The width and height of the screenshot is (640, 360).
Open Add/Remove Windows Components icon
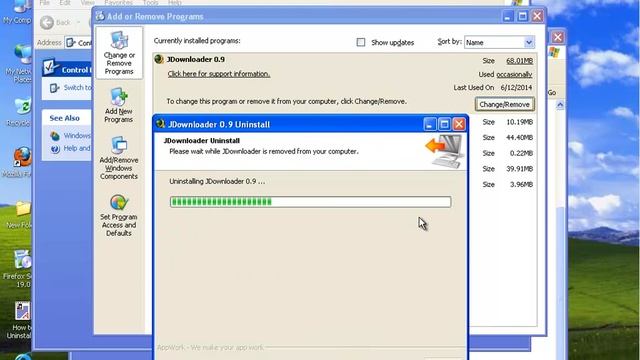[119, 158]
